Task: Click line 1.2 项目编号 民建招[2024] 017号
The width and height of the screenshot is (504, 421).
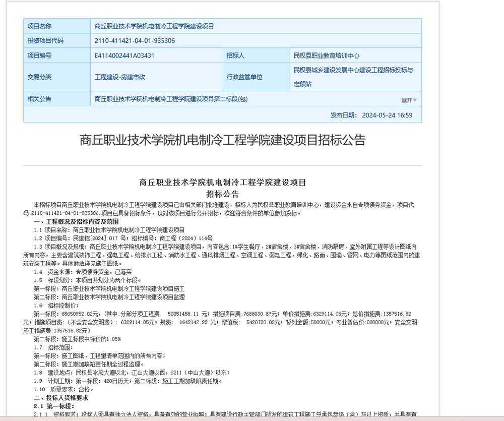Action: click(123, 238)
